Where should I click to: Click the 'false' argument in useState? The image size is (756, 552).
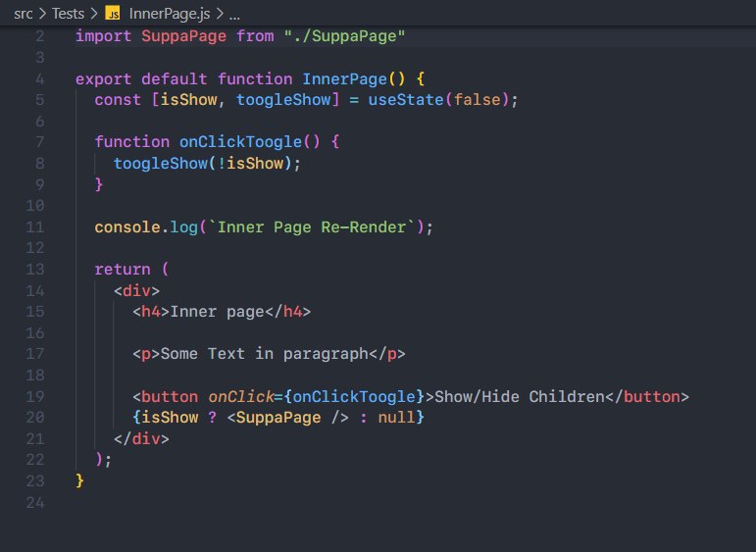pos(477,100)
